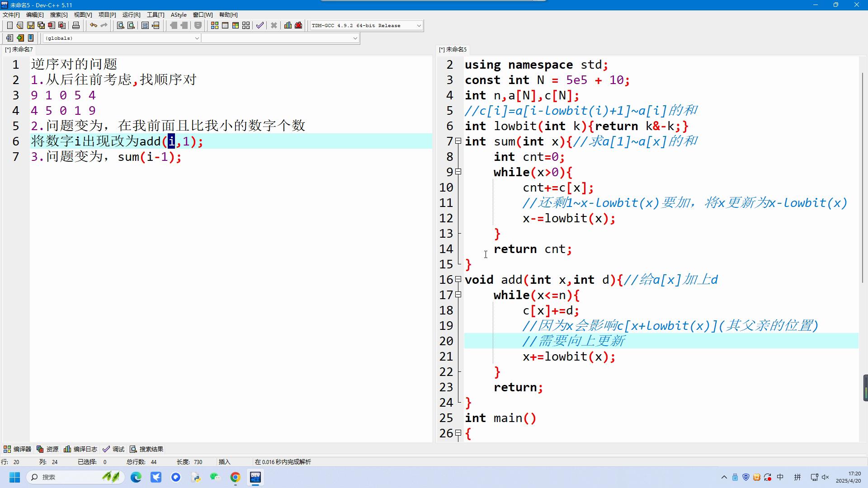Click the red Delete profiling information icon

298,26
